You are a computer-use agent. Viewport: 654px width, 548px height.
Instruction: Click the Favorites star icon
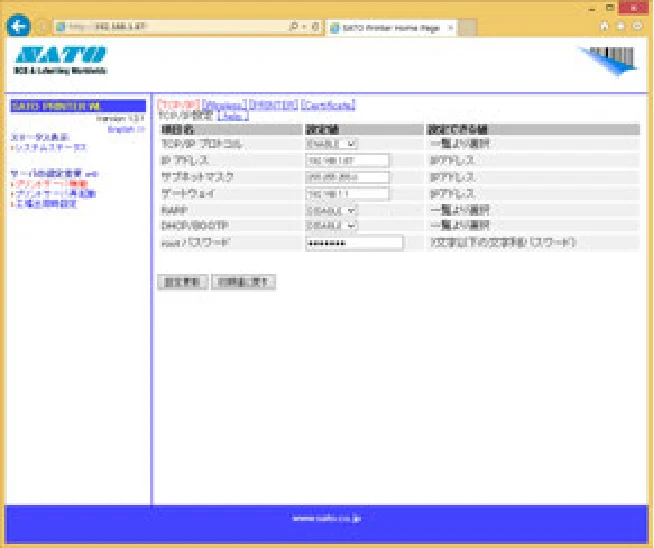(x=621, y=26)
